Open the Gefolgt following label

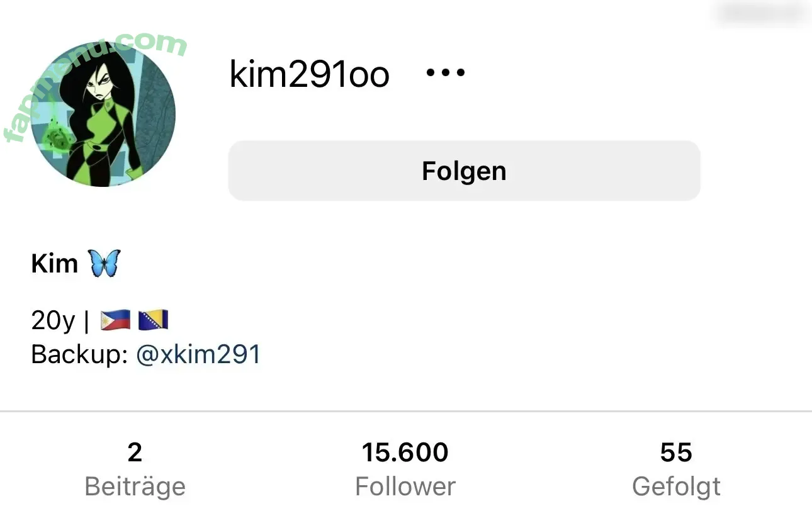coord(676,486)
